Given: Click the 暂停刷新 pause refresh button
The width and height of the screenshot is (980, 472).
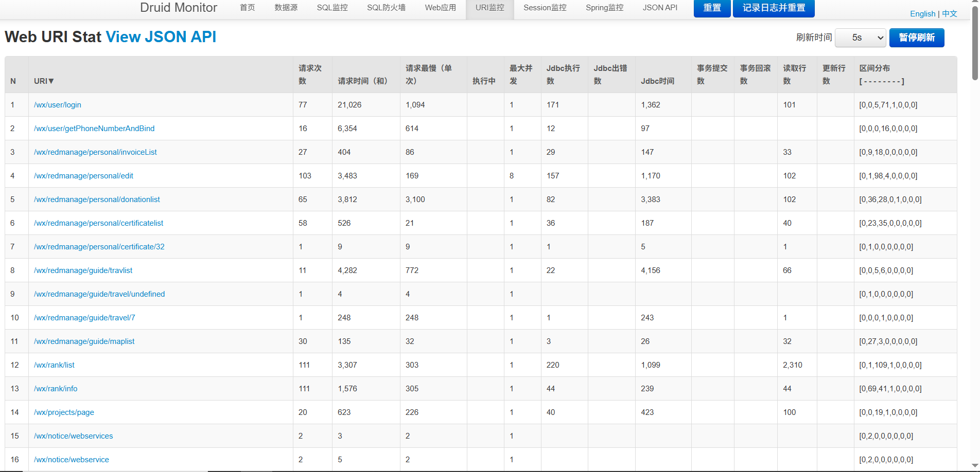Looking at the screenshot, I should pos(916,38).
